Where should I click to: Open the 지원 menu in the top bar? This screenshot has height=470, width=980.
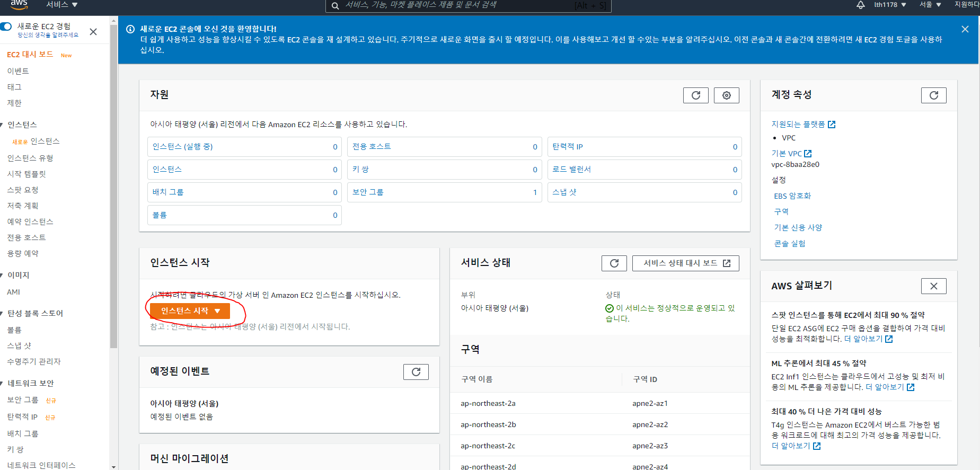click(967, 5)
